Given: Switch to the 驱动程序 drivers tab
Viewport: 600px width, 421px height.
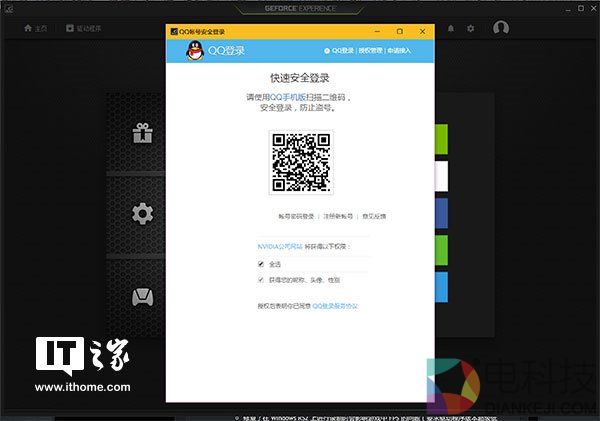Looking at the screenshot, I should click(84, 28).
